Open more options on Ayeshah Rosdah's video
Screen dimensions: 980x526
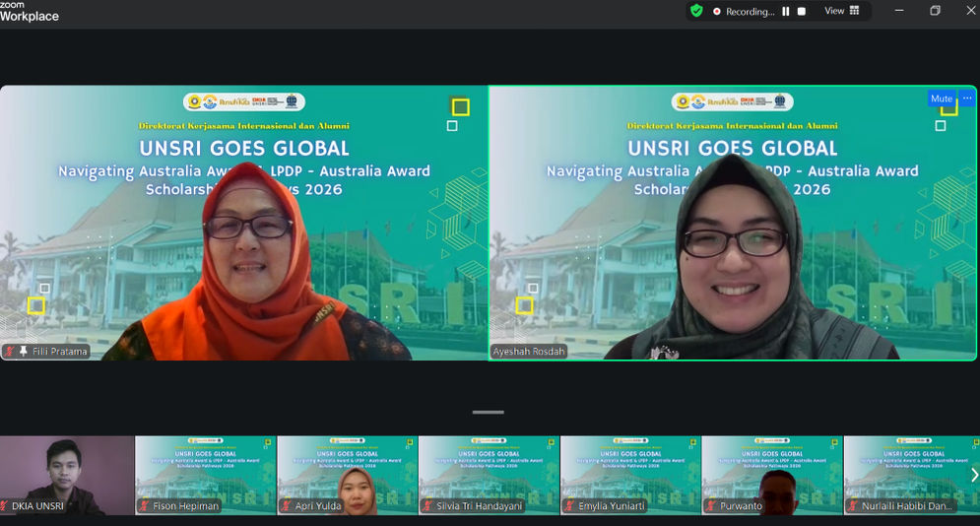966,99
